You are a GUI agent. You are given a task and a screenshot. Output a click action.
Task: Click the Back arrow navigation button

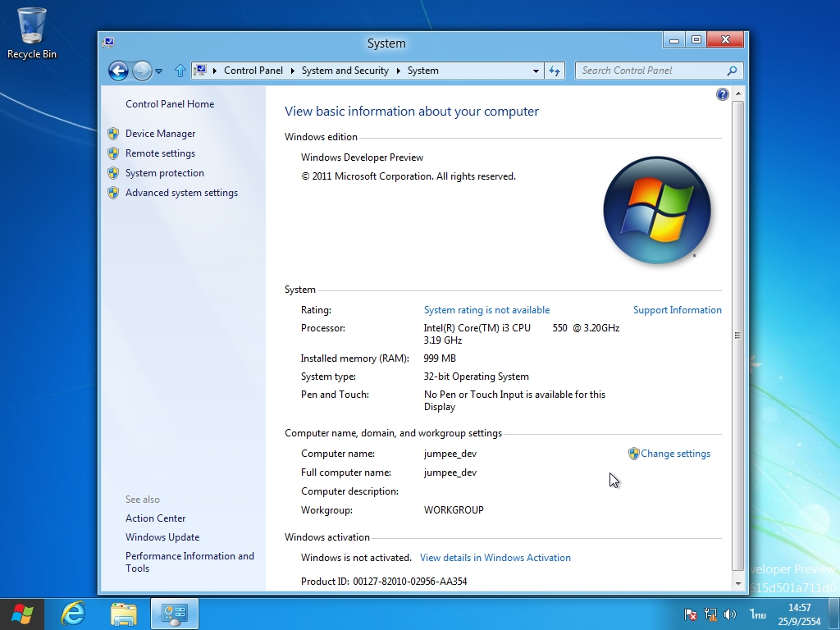118,71
